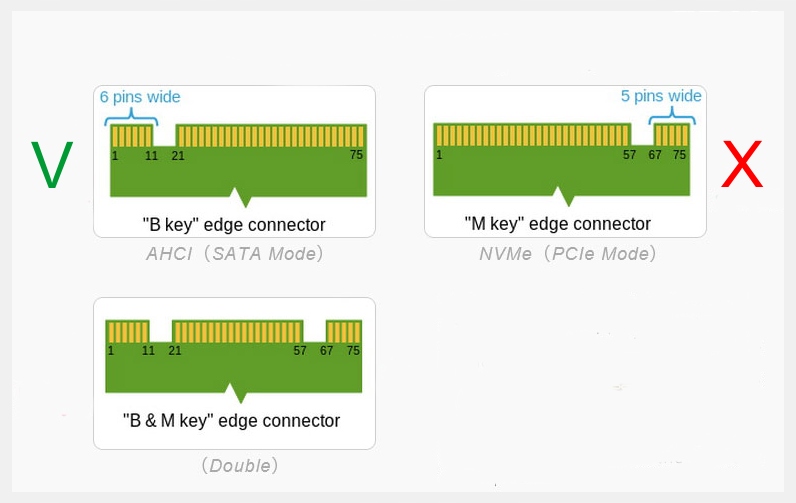Click the B key connector's 6-pin gold segment
This screenshot has width=796, height=503.
[x=131, y=135]
